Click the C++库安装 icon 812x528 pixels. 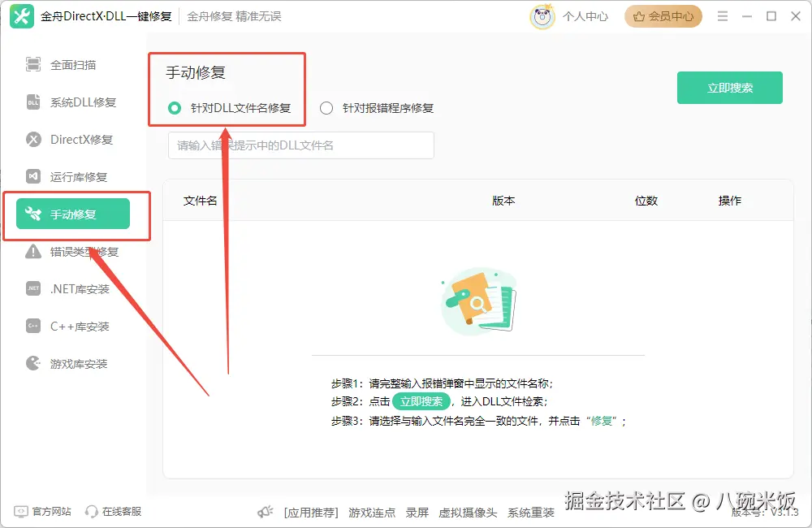click(x=33, y=326)
